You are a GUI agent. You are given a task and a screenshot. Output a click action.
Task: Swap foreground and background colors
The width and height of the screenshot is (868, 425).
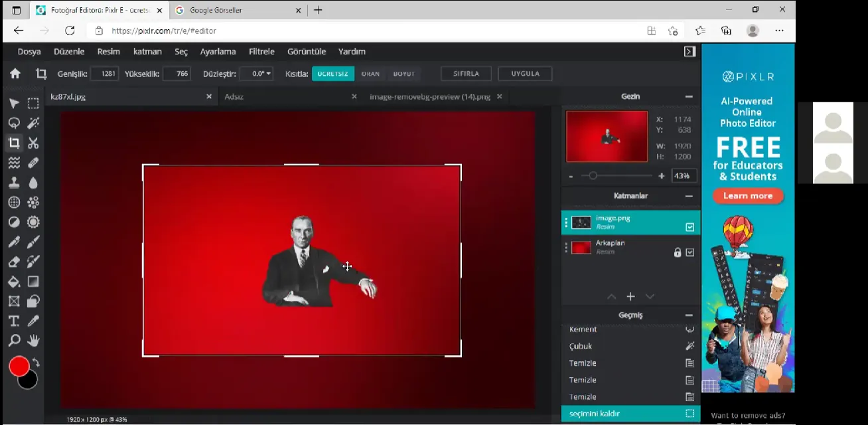tap(36, 363)
